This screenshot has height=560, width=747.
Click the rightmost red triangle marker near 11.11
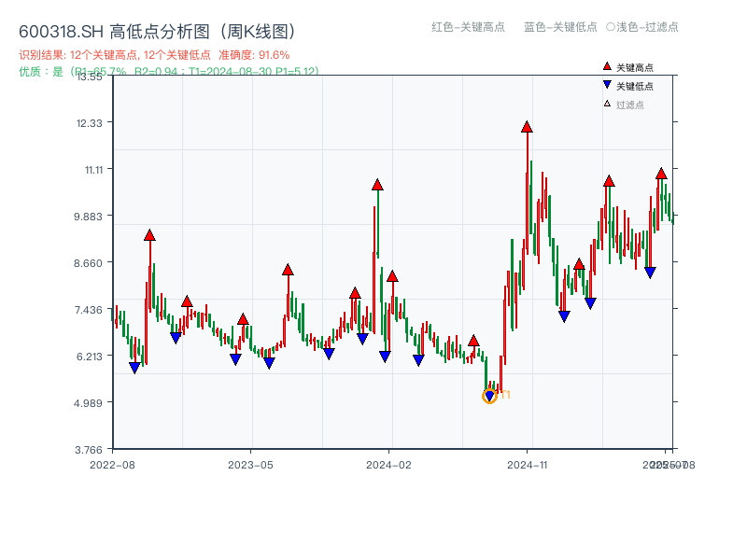[660, 173]
